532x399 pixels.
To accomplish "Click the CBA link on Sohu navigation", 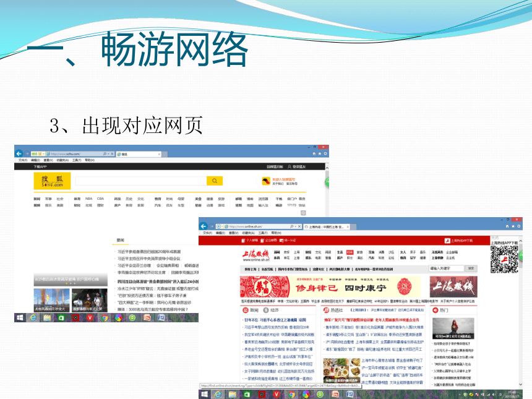I will [100, 199].
